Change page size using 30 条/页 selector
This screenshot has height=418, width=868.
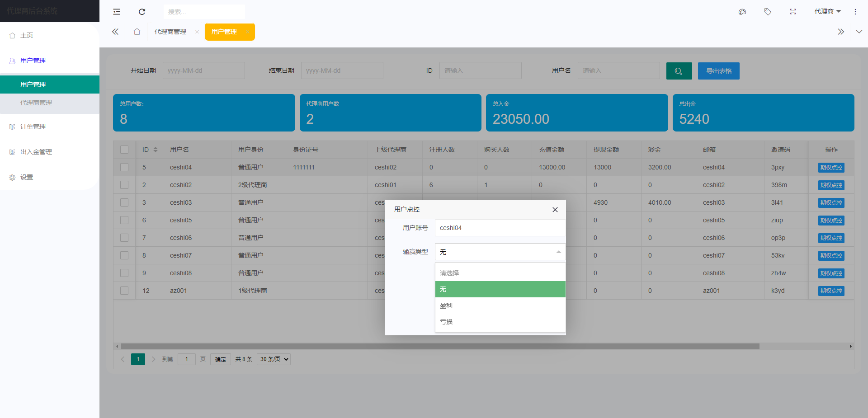tap(273, 359)
